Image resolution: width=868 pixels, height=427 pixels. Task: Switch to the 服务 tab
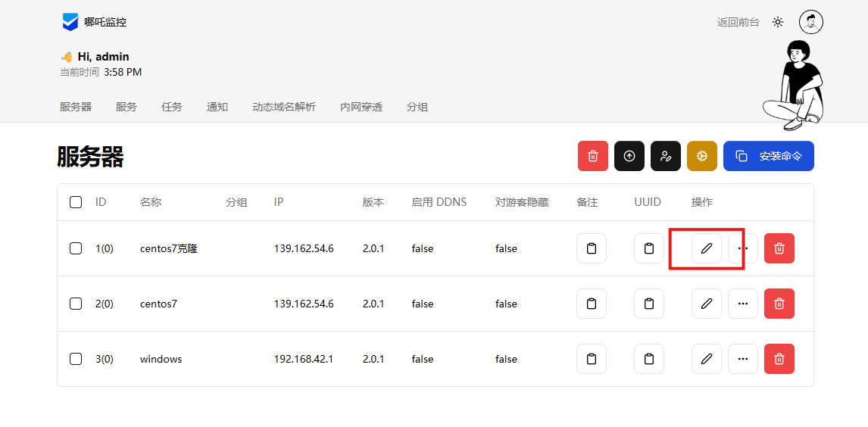pyautogui.click(x=126, y=107)
